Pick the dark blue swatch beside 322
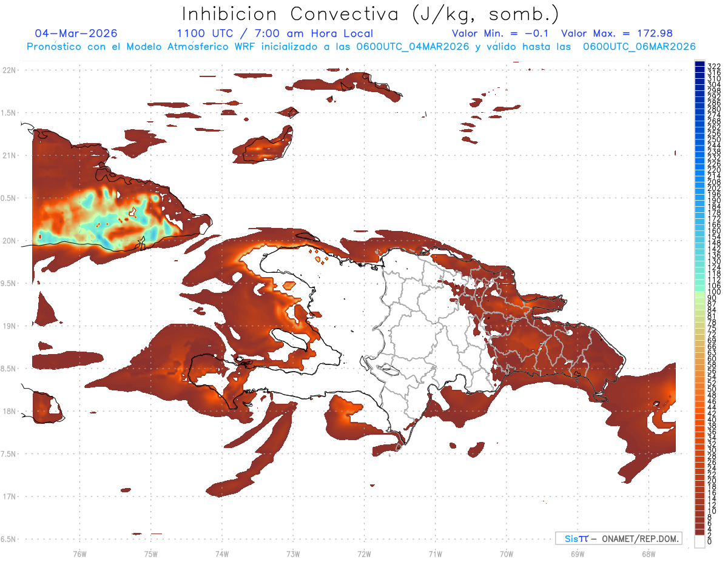728x562 pixels. 699,65
